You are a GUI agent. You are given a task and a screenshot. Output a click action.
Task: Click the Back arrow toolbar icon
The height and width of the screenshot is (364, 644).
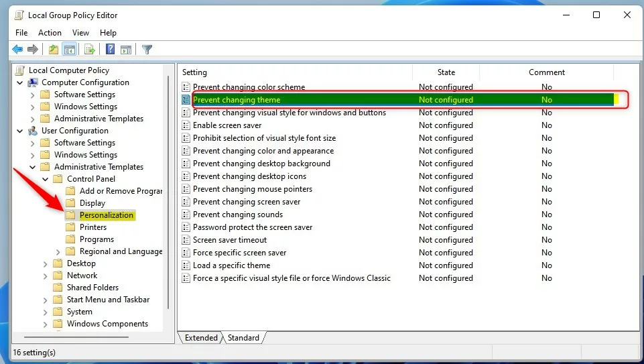(x=17, y=50)
